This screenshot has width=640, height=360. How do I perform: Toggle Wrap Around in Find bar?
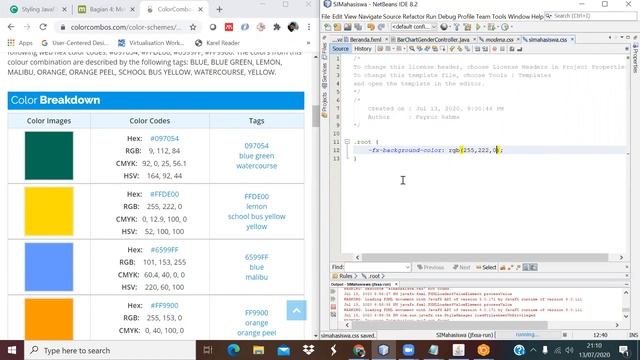pyautogui.click(x=533, y=267)
